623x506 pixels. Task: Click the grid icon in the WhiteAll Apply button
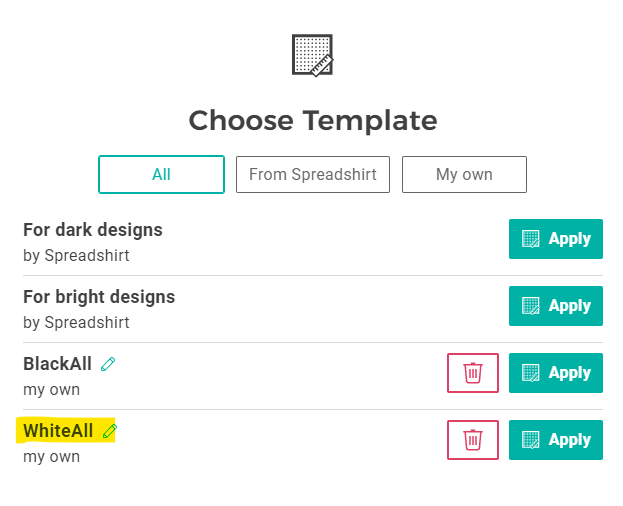click(530, 440)
